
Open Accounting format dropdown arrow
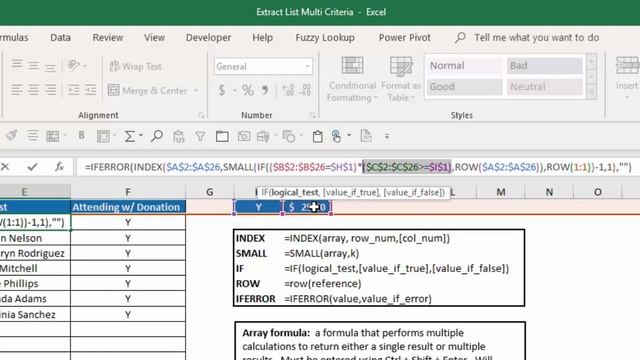click(x=235, y=90)
